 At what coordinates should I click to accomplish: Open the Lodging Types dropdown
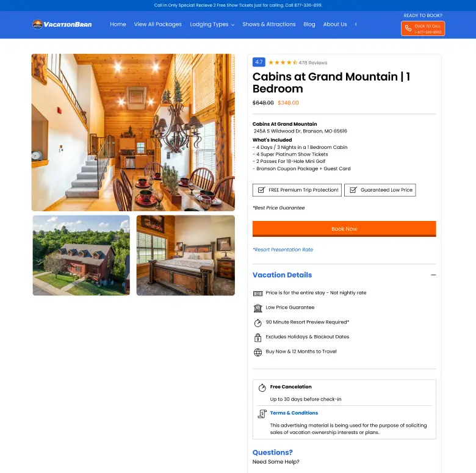click(212, 24)
